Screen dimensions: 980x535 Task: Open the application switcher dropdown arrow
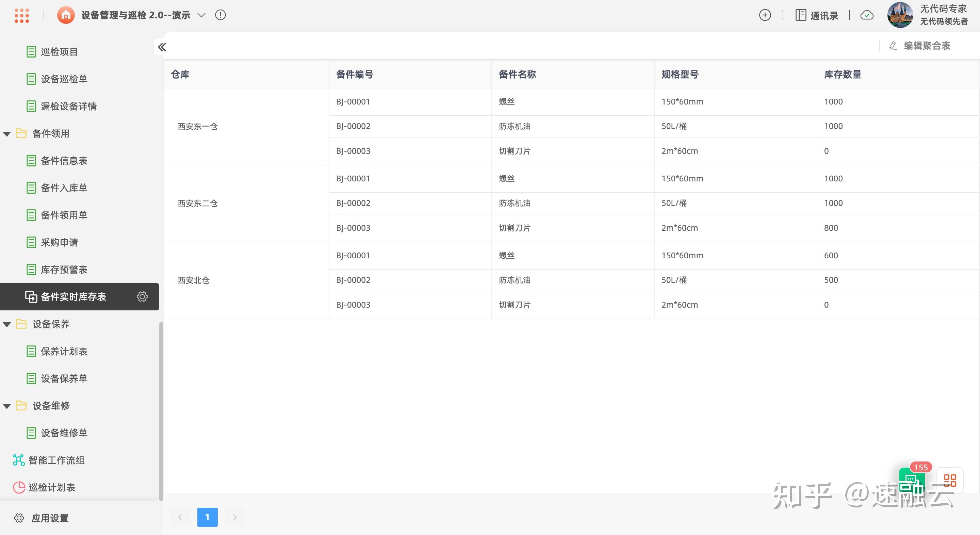[x=202, y=15]
